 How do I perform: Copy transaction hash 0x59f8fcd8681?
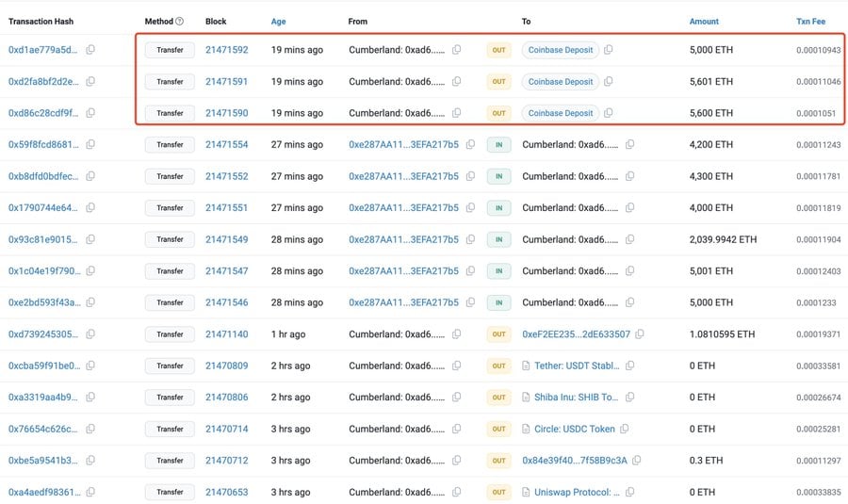click(x=90, y=144)
